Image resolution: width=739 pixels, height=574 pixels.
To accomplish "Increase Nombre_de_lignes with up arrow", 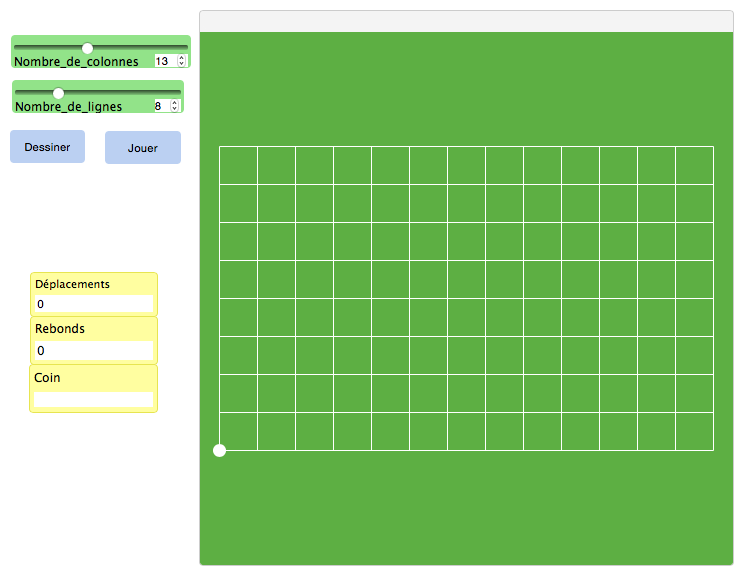I will pos(176,102).
